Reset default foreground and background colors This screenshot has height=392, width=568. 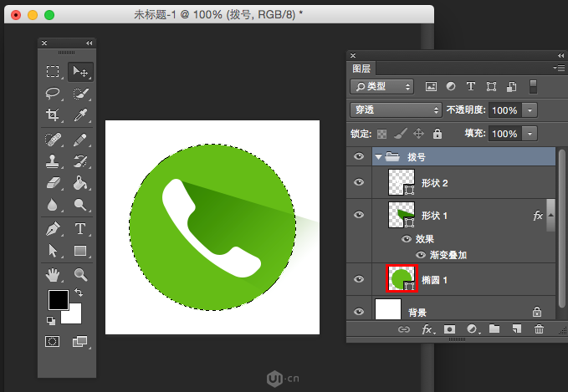pyautogui.click(x=51, y=320)
